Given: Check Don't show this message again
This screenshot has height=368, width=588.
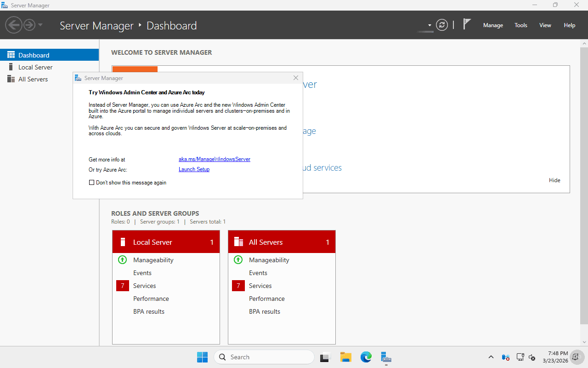Looking at the screenshot, I should coord(92,183).
